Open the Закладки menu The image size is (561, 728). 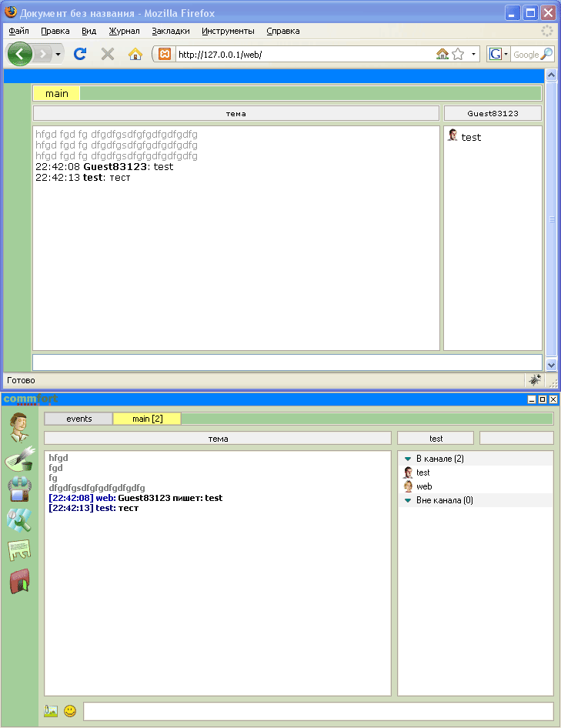[171, 31]
